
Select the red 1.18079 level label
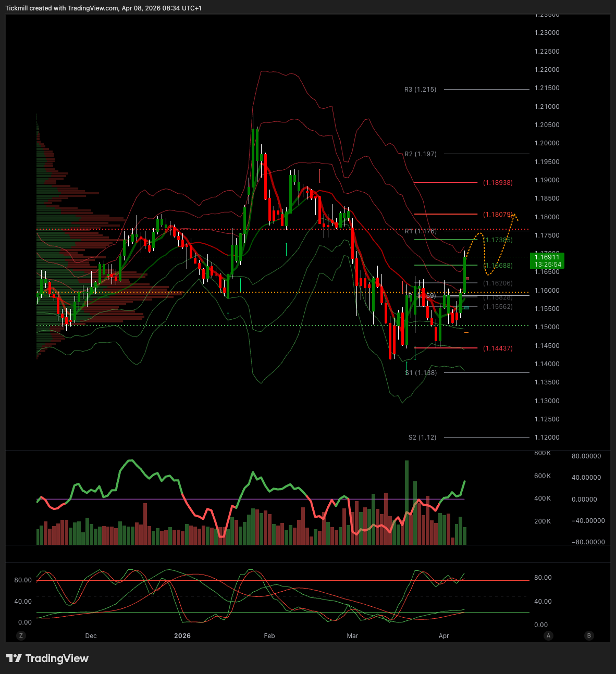[498, 215]
